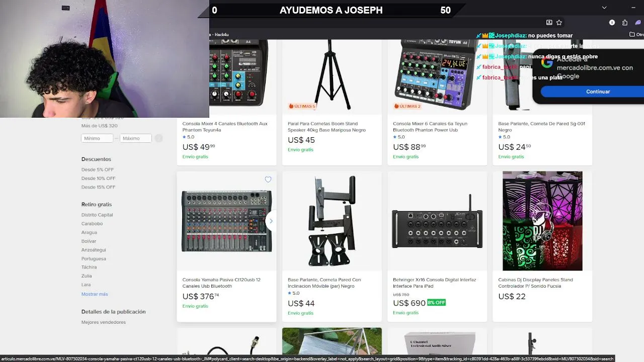Click the ÚLTIMAS 2 stock badge
This screenshot has width=644, height=362.
coord(407,106)
